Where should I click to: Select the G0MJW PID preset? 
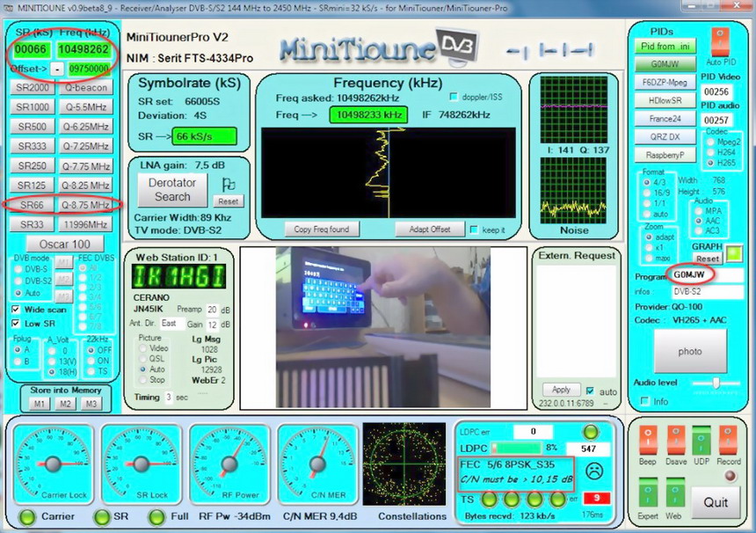click(665, 63)
